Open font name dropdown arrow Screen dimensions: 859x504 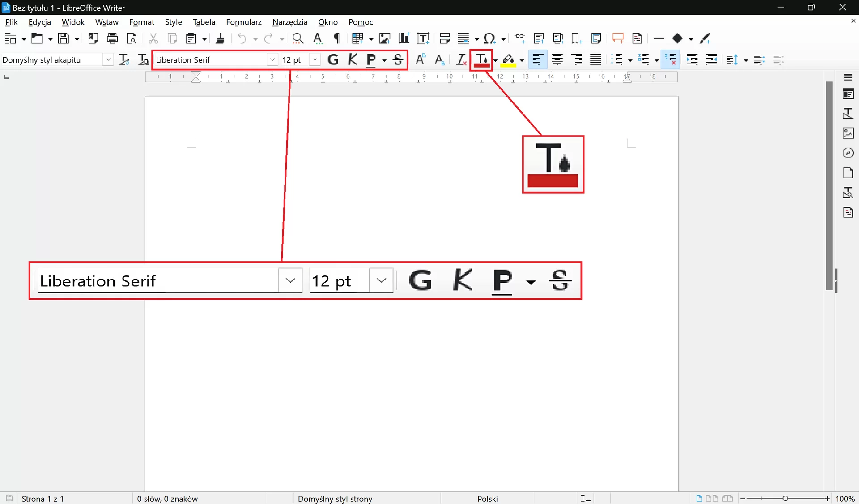tap(272, 59)
